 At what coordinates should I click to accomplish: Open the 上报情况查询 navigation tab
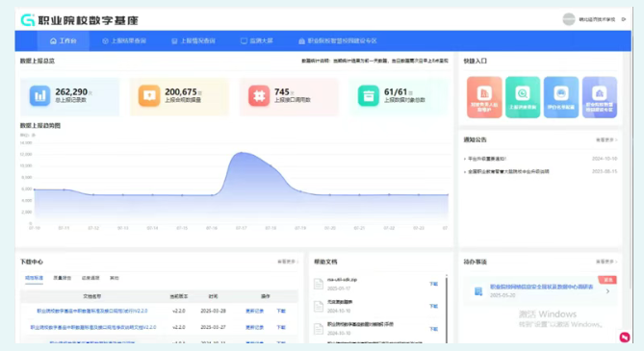point(193,41)
